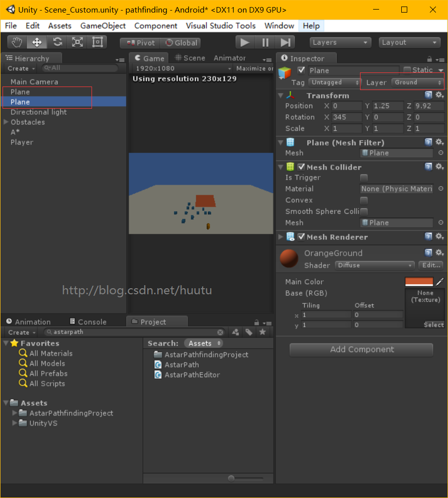The width and height of the screenshot is (448, 498).
Task: Toggle Mesh Renderer enabled checkbox
Action: [301, 236]
